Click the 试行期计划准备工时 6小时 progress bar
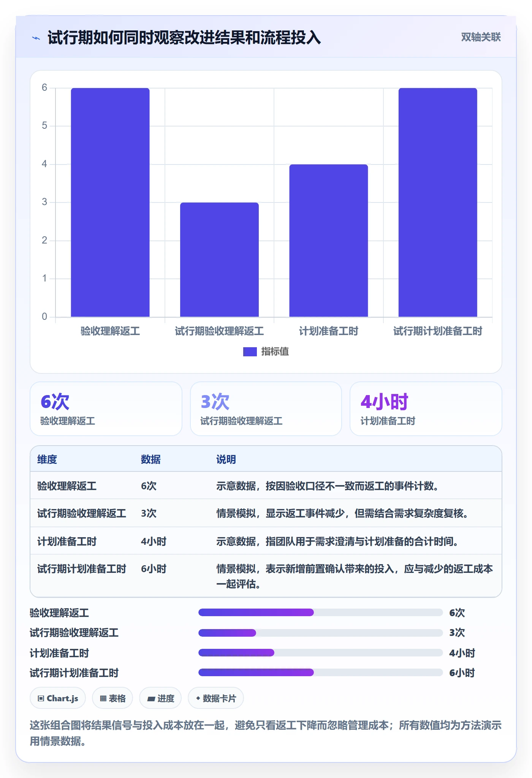The height and width of the screenshot is (778, 532). coord(321,672)
